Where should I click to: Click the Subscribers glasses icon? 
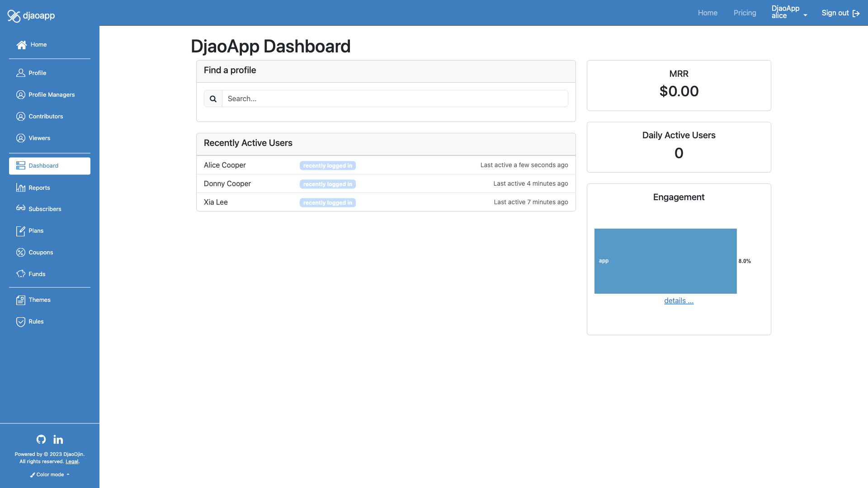(x=21, y=208)
